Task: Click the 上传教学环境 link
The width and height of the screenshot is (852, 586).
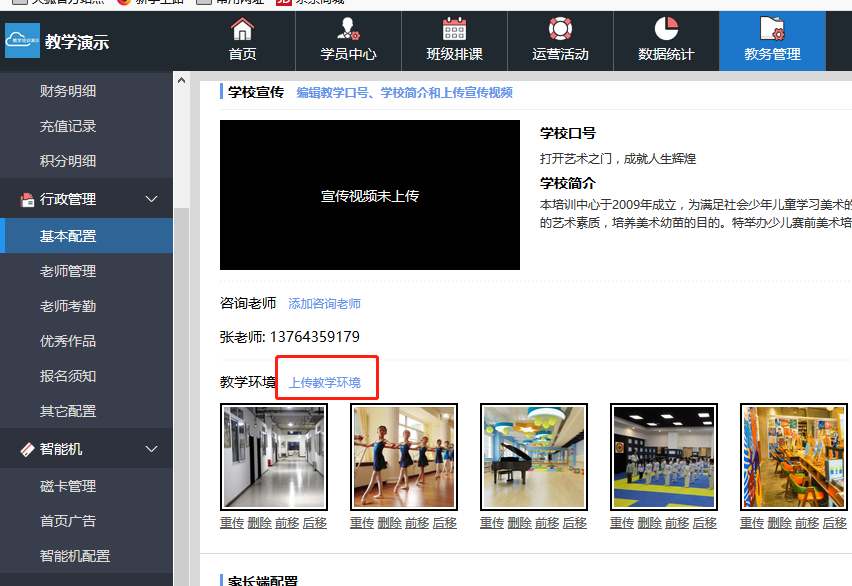Action: [325, 383]
